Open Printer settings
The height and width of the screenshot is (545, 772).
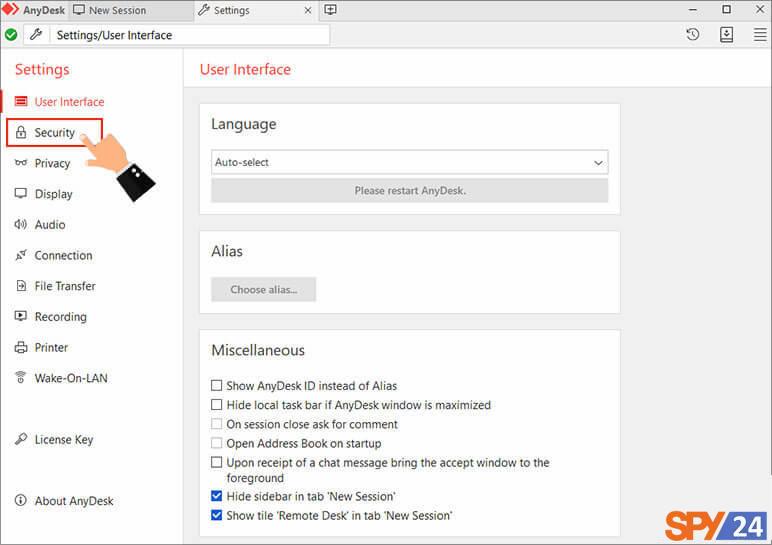pyautogui.click(x=51, y=347)
